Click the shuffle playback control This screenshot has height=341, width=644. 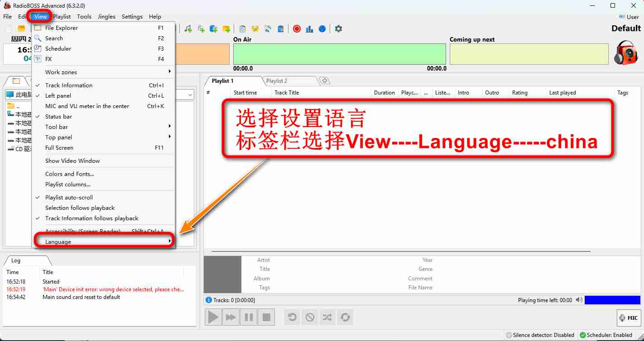tap(327, 317)
